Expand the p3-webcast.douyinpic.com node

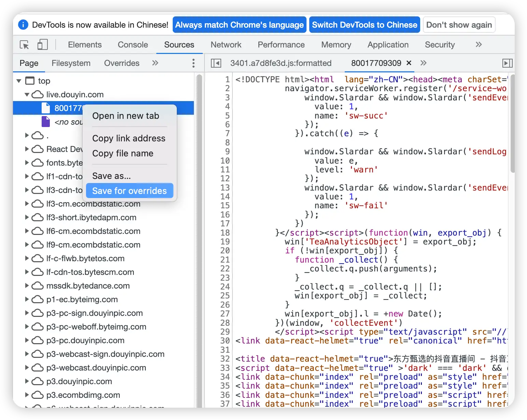[x=27, y=368]
